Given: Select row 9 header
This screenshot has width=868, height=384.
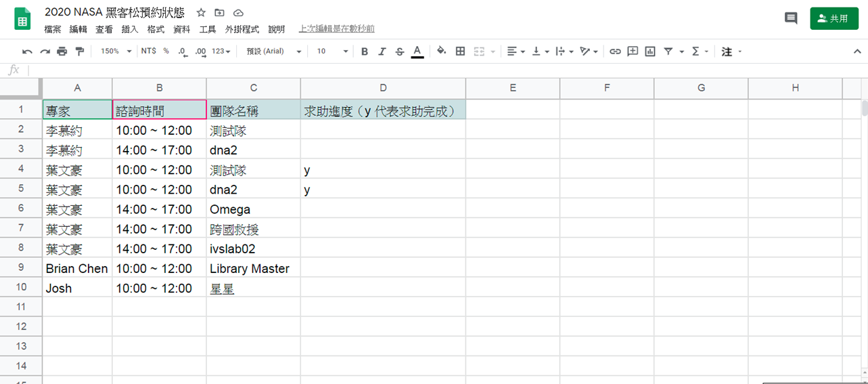Looking at the screenshot, I should point(21,268).
